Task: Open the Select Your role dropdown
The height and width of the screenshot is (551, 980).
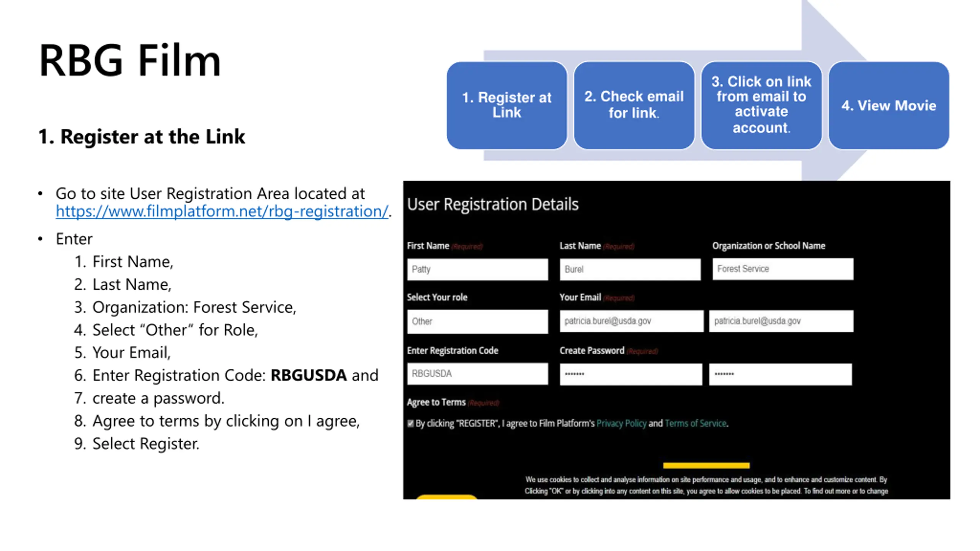Action: pos(477,321)
